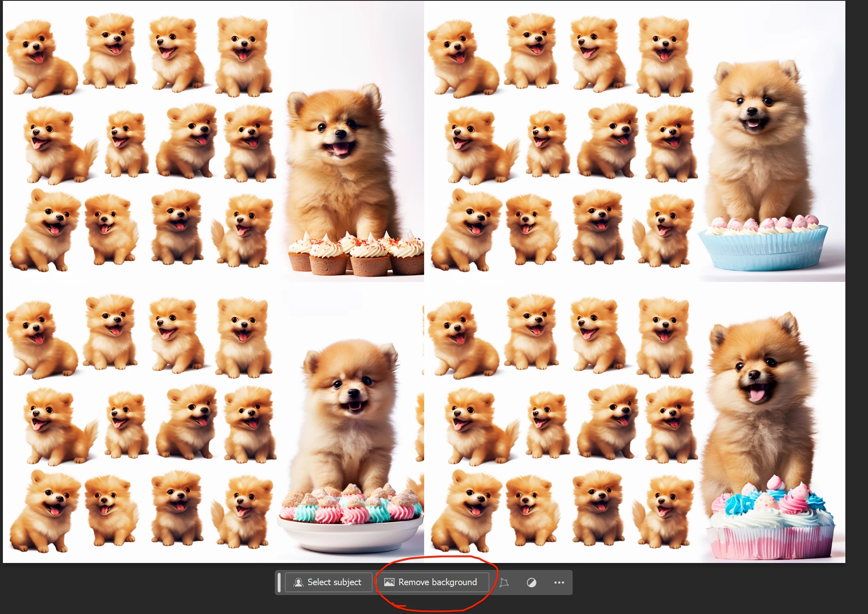This screenshot has height=614, width=868.
Task: Click the half-filled circle adjustment layer icon
Action: point(531,582)
